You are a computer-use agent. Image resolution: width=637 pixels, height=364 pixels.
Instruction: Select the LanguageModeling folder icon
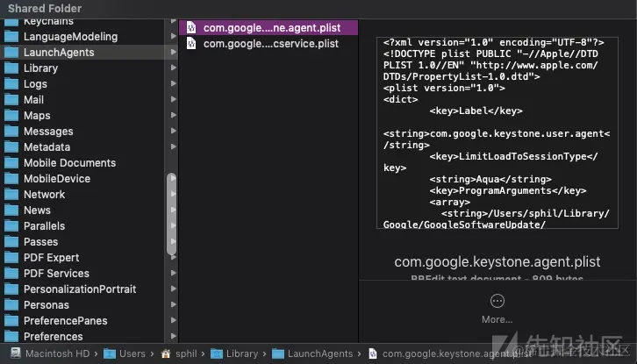[11, 37]
